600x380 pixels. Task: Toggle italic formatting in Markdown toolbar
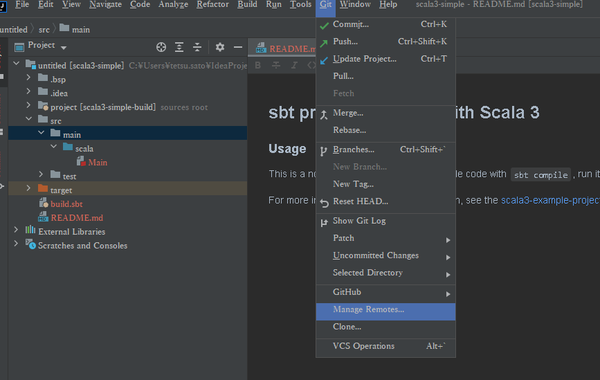pyautogui.click(x=294, y=65)
